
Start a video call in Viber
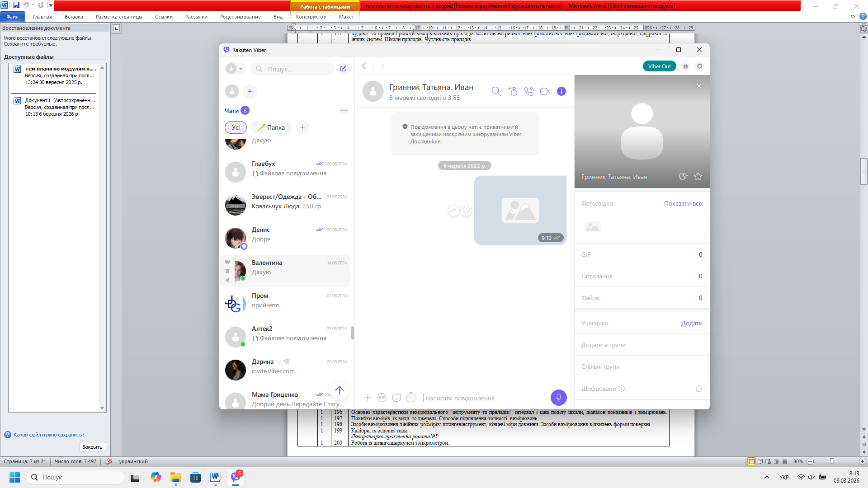pyautogui.click(x=545, y=91)
